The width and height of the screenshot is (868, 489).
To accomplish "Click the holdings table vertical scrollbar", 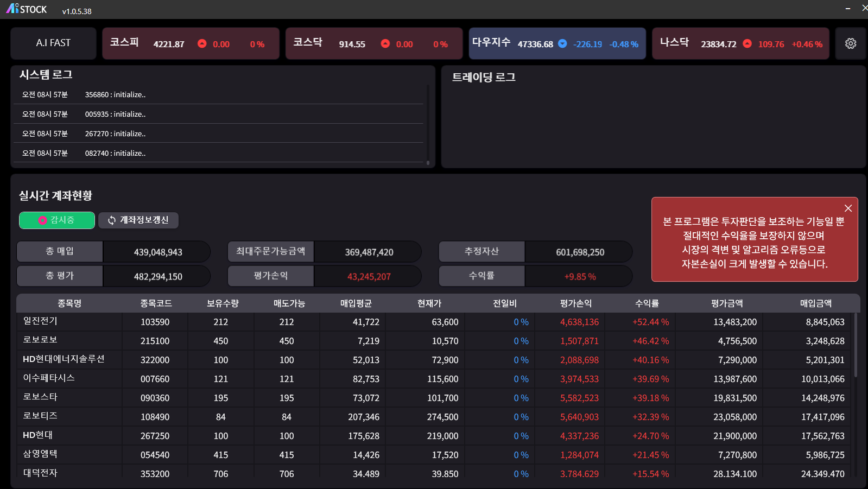I will click(856, 347).
